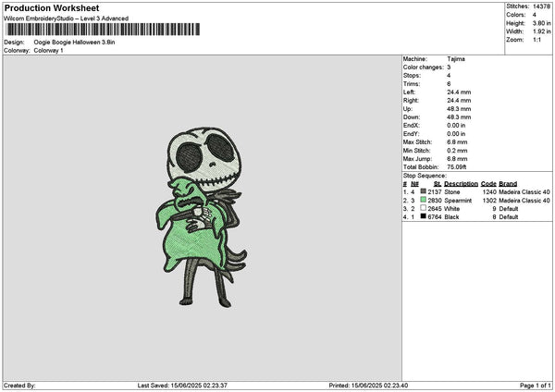The image size is (555, 392).
Task: Click the barcode under the title
Action: click(x=103, y=30)
